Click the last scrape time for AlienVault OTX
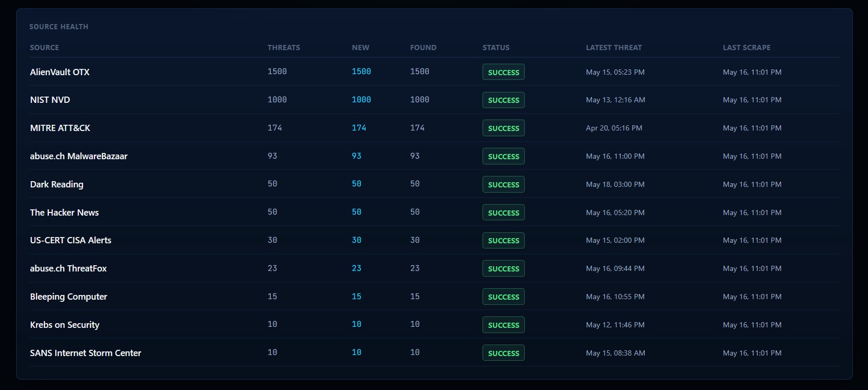The width and height of the screenshot is (868, 390). 752,72
